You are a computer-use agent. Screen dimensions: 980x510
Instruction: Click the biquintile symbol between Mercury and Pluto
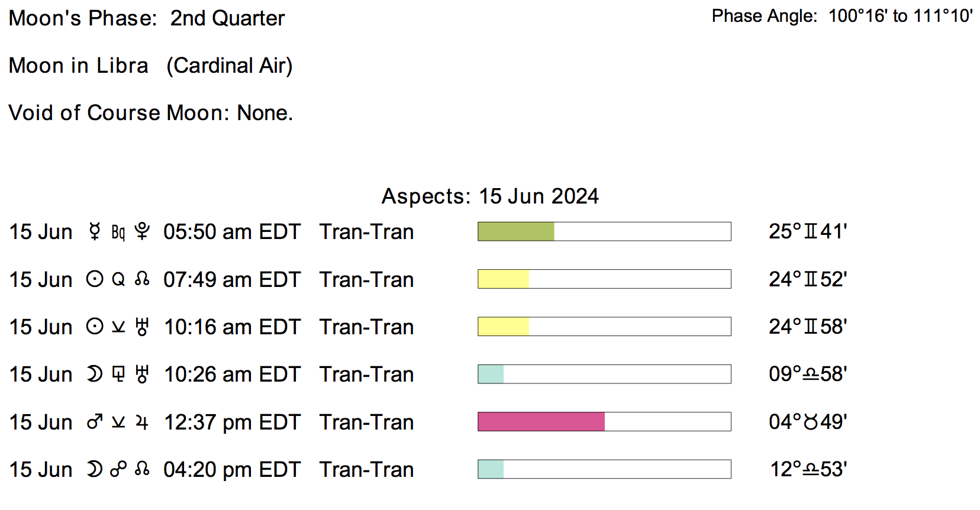point(118,233)
